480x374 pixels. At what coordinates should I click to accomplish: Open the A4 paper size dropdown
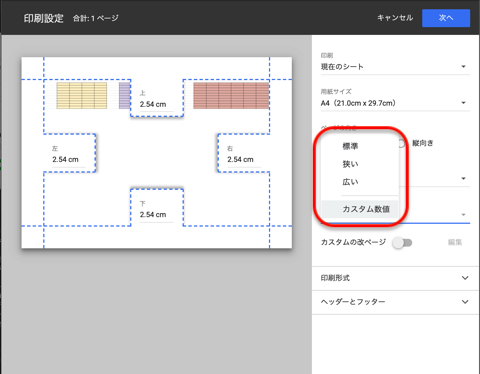[x=395, y=103]
